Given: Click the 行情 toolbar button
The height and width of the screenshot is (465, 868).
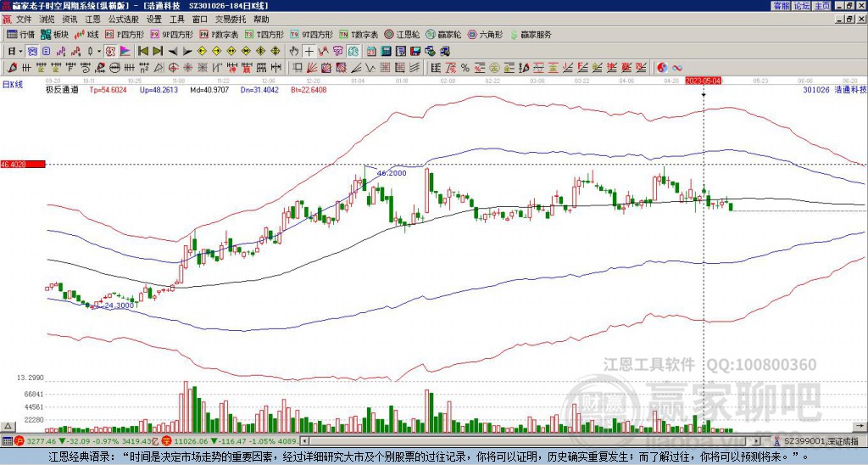Looking at the screenshot, I should click(x=20, y=34).
